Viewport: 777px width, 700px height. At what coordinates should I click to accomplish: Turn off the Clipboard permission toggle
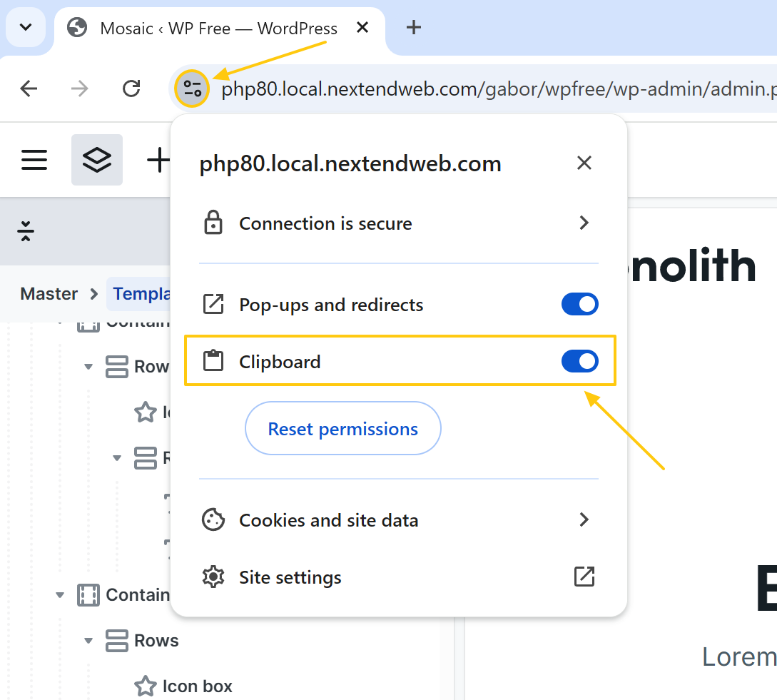tap(579, 362)
